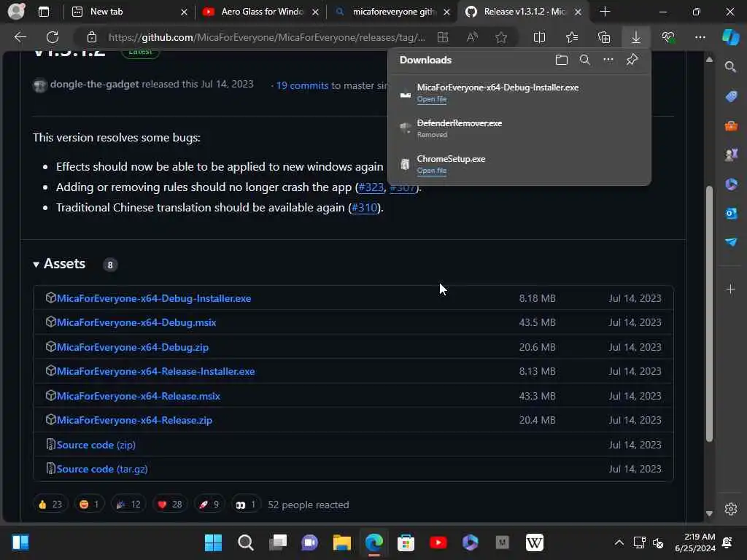Open the Downloads folder icon
This screenshot has width=747, height=560.
coord(562,60)
